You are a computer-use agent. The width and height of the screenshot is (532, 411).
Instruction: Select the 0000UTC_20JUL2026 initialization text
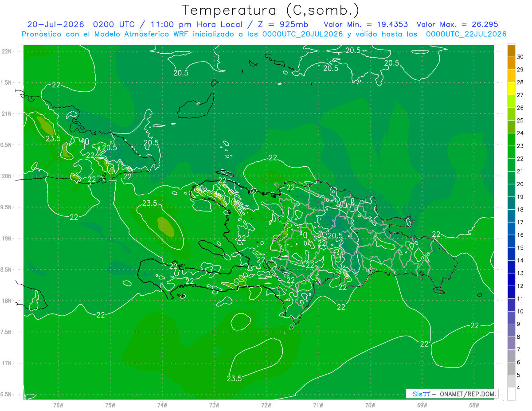coord(301,34)
